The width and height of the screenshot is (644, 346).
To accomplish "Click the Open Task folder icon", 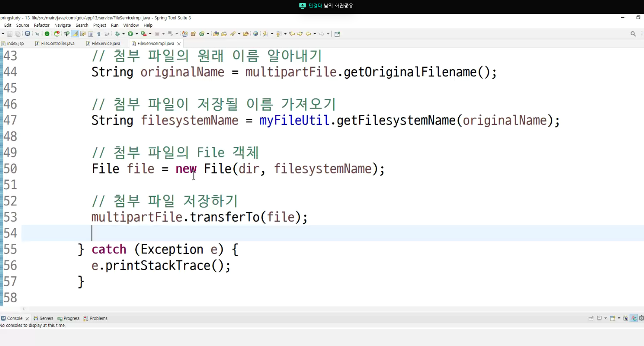I will tap(224, 34).
